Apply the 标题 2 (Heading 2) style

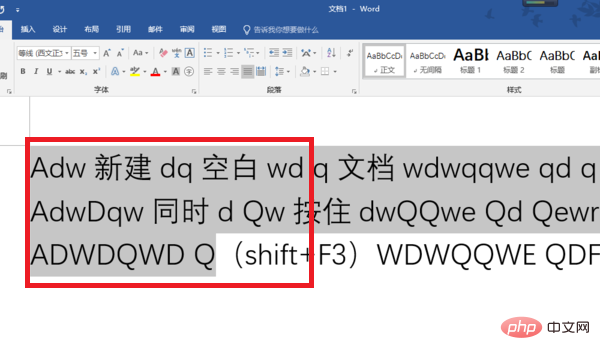point(514,61)
